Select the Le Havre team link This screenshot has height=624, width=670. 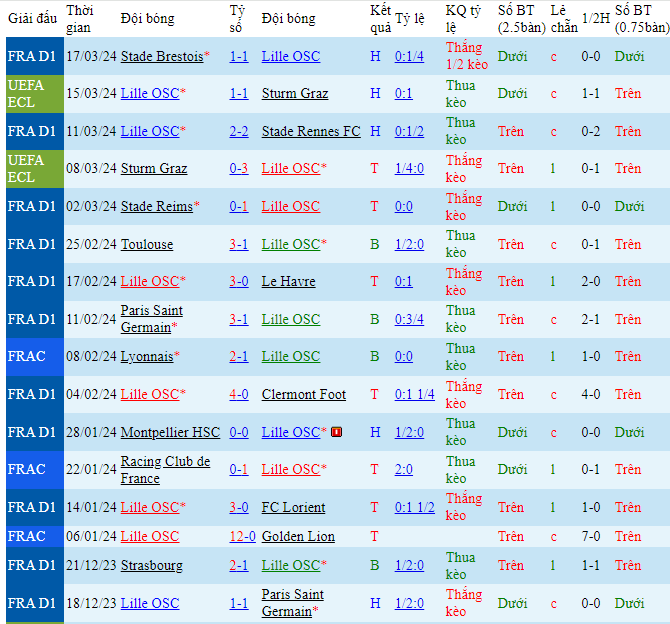pyautogui.click(x=288, y=282)
